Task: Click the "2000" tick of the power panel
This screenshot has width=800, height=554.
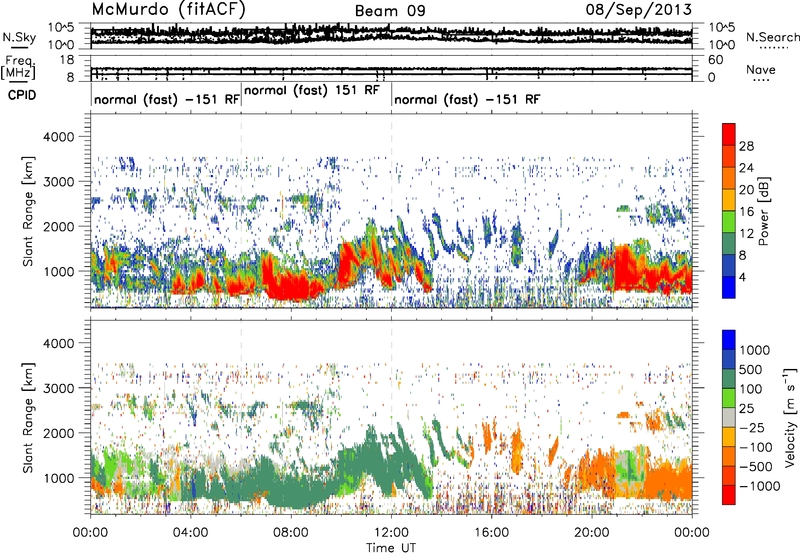Action: (61, 226)
